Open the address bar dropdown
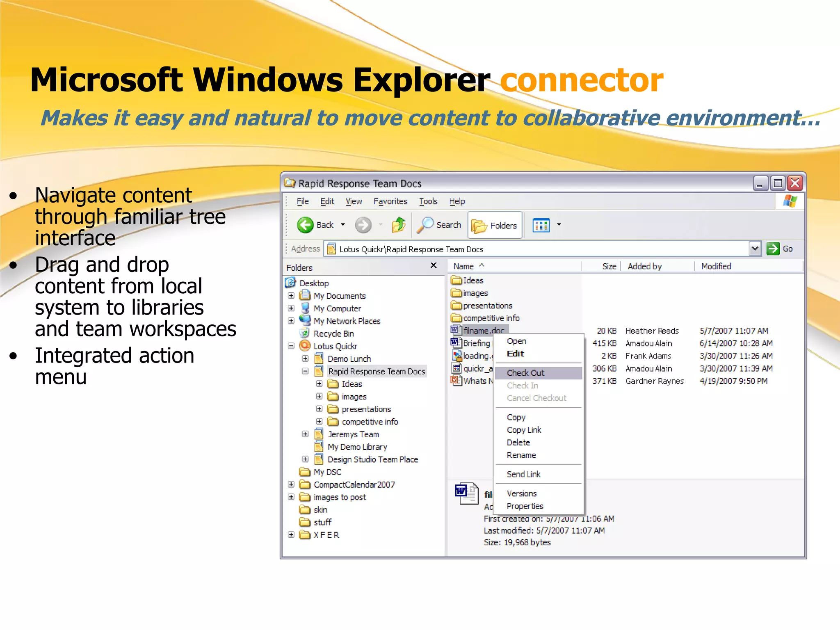This screenshot has width=840, height=630. tap(755, 249)
